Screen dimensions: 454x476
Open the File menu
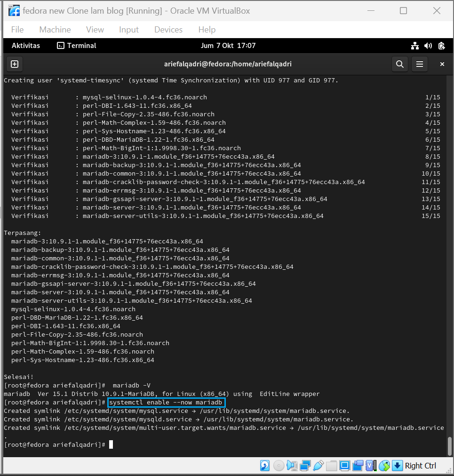pyautogui.click(x=17, y=30)
